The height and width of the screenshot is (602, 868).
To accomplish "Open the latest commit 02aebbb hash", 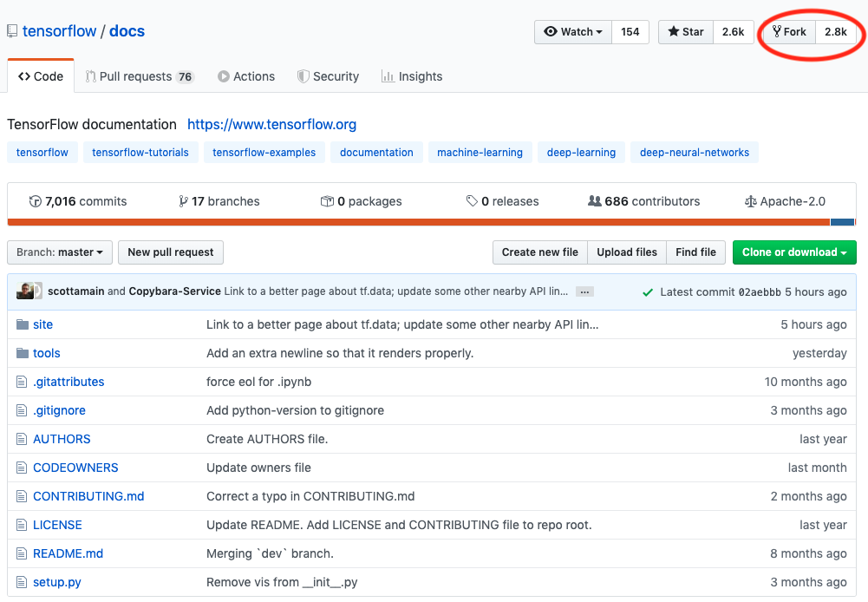I will pos(760,291).
